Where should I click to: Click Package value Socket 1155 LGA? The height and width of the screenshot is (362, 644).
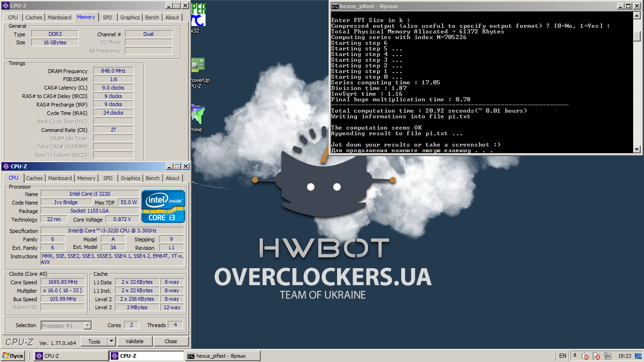[x=90, y=211]
